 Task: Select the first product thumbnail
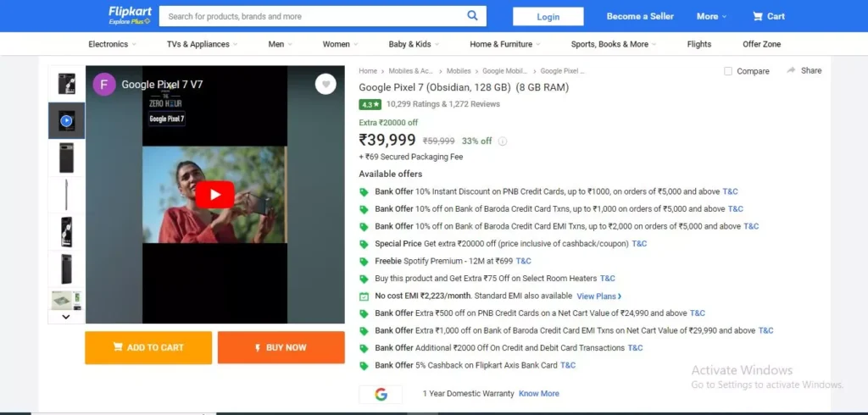point(66,84)
